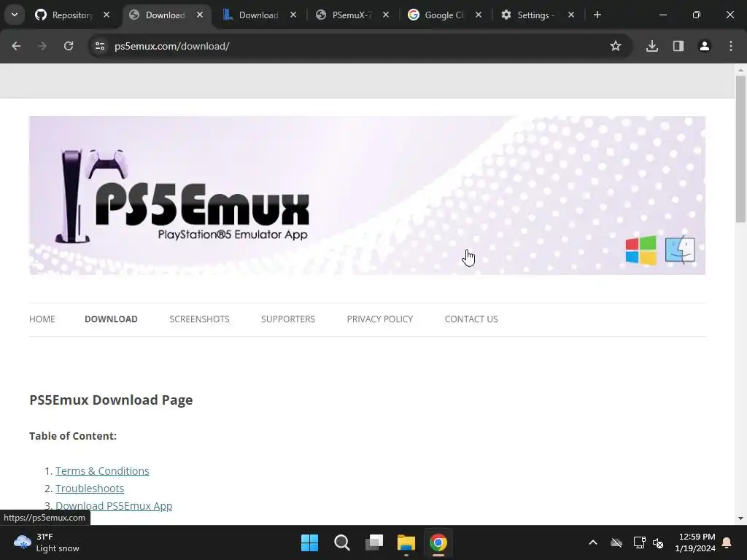This screenshot has width=747, height=560.
Task: Close the Settings tab
Action: [571, 15]
